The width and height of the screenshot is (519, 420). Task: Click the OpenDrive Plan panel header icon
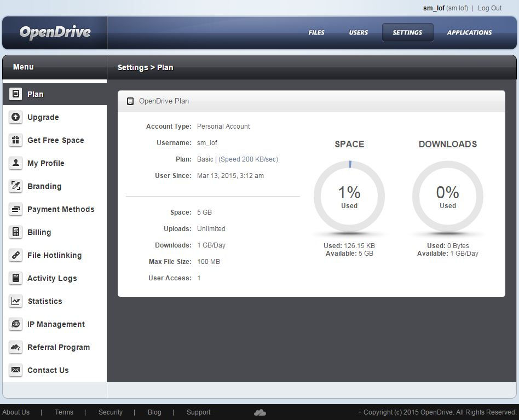click(130, 101)
